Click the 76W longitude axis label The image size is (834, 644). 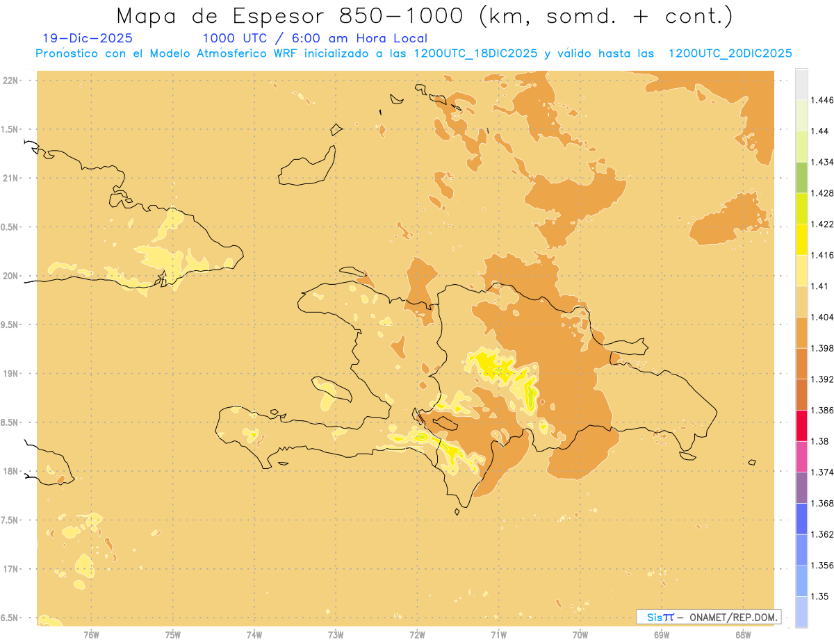(x=91, y=634)
